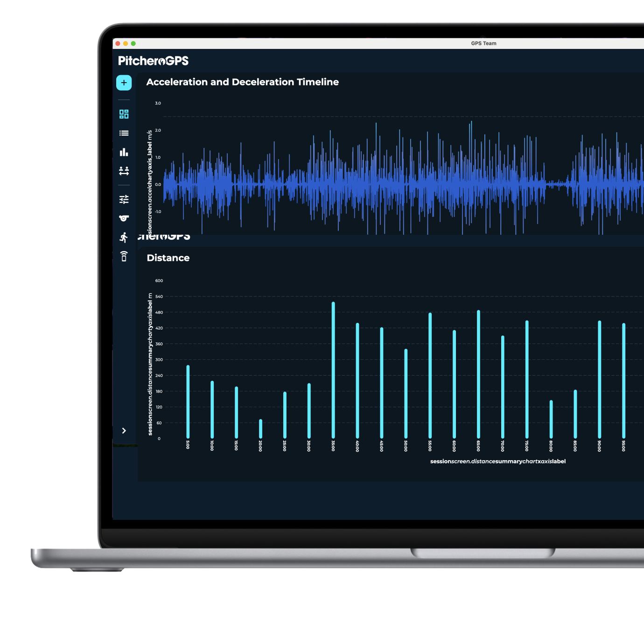The width and height of the screenshot is (644, 644).
Task: Click the red close window button
Action: [x=118, y=43]
